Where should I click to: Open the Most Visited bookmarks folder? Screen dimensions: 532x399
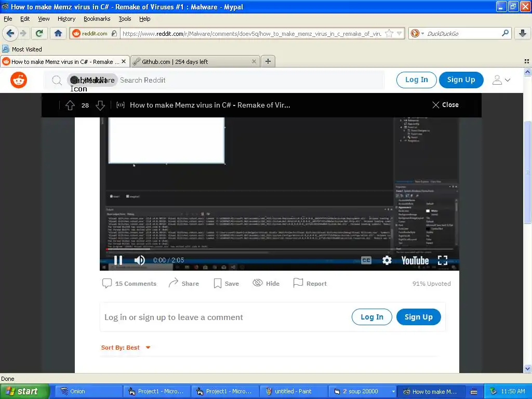[x=22, y=49]
